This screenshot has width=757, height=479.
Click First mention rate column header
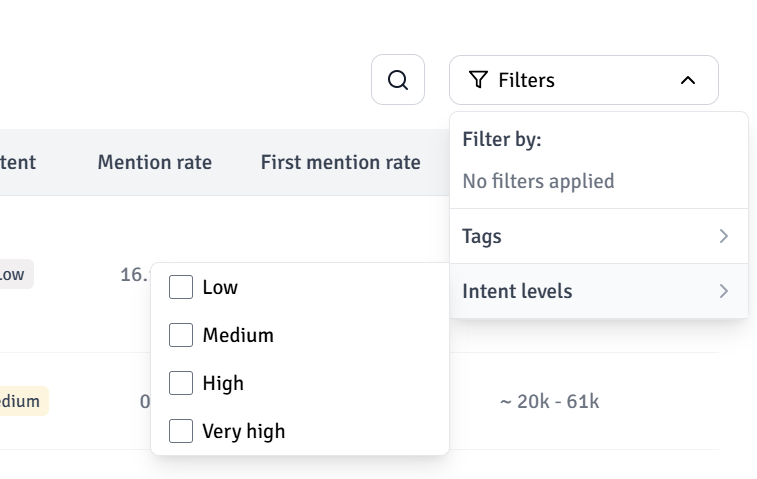tap(340, 162)
